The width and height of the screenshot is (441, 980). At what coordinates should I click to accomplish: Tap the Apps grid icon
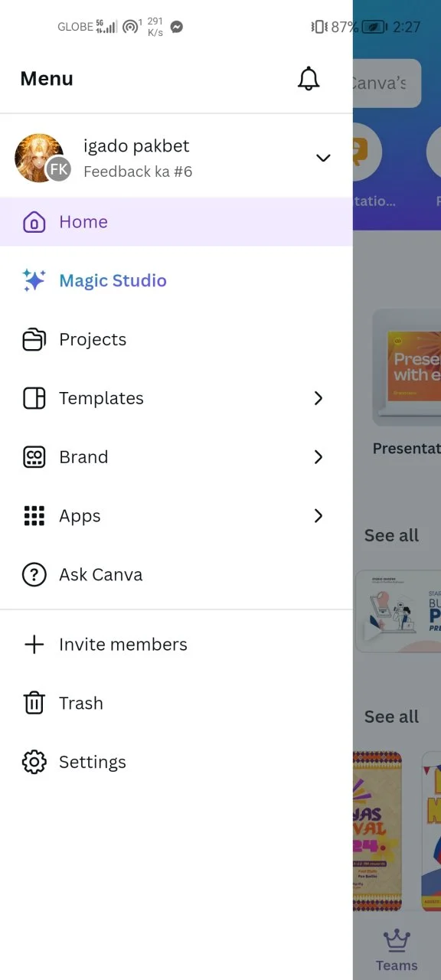coord(34,516)
